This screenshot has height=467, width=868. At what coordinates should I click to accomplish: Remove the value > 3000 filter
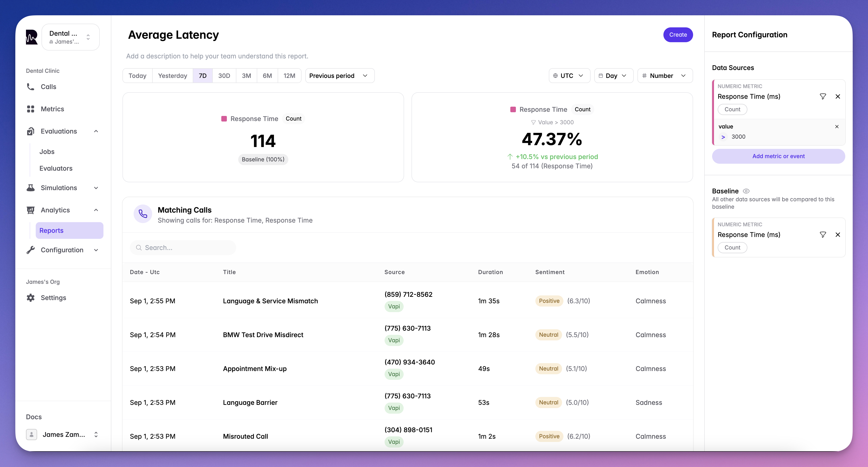(837, 127)
